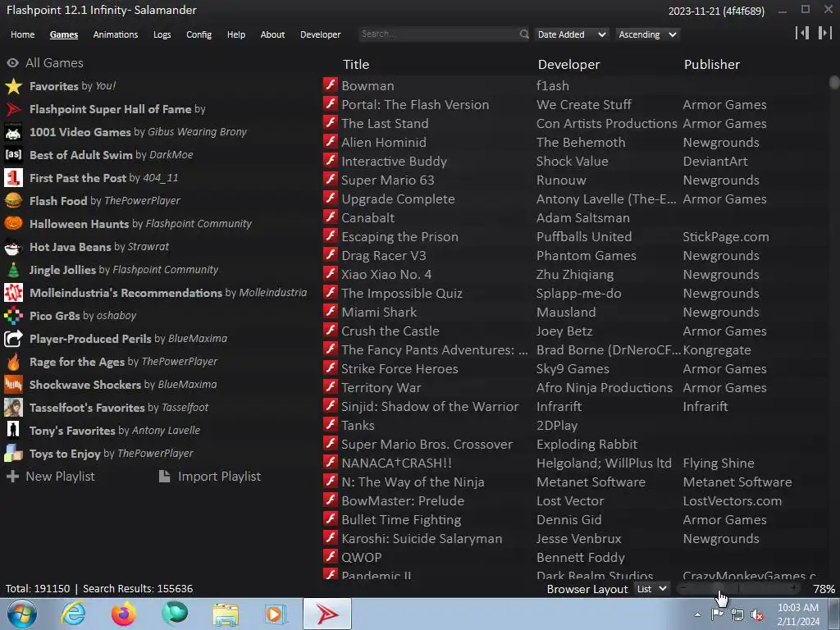This screenshot has height=630, width=840.
Task: Click Import Playlist
Action: click(x=210, y=477)
